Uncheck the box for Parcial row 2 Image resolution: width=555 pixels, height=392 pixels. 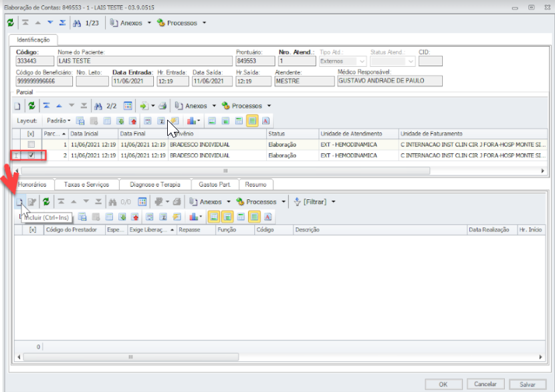[x=31, y=155]
